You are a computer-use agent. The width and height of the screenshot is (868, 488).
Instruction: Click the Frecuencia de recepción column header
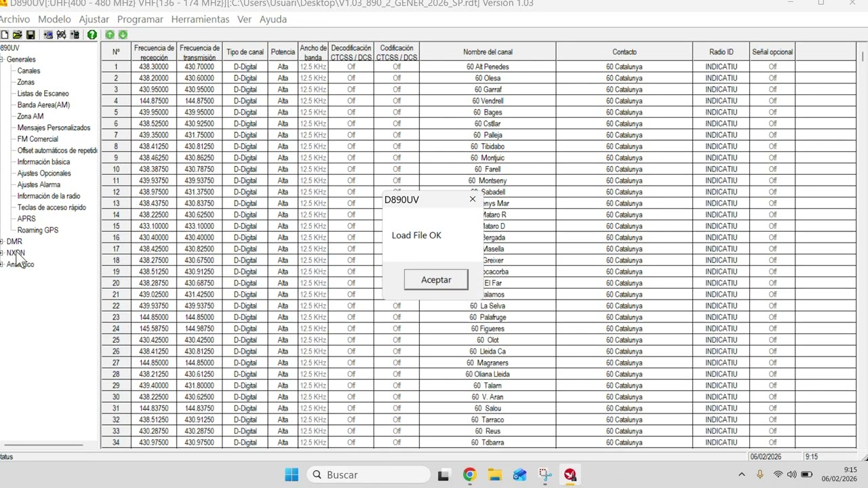[154, 52]
